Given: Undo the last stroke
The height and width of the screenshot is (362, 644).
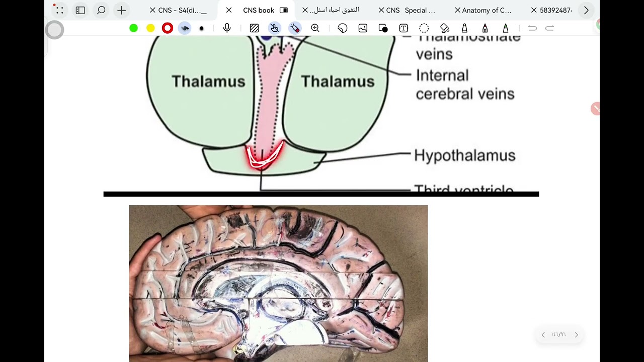Looking at the screenshot, I should pyautogui.click(x=532, y=28).
